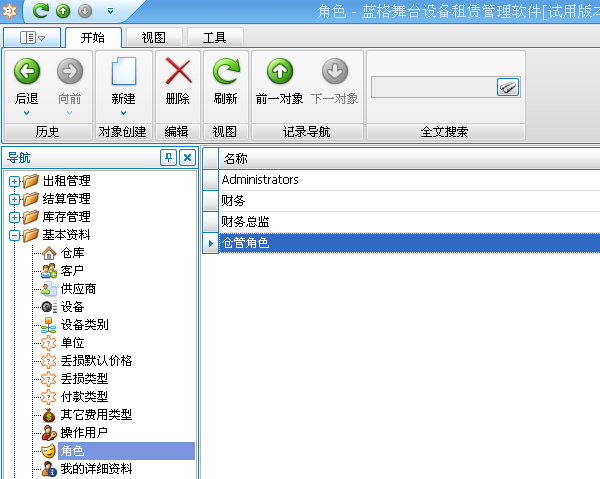Image resolution: width=600 pixels, height=479 pixels.
Task: Click the grid corner select-all header cell
Action: click(x=210, y=158)
